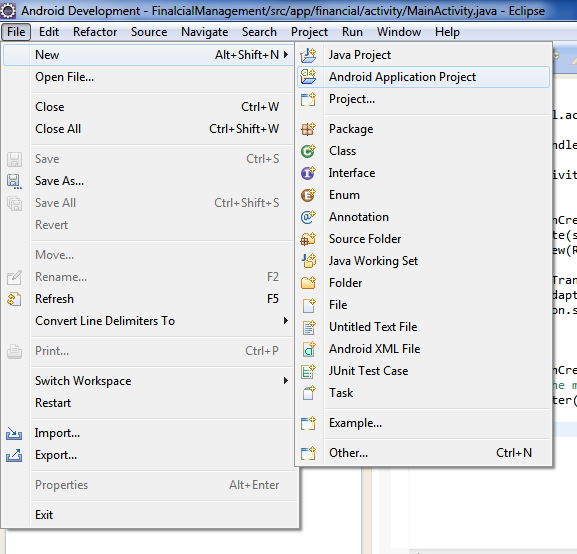577x554 pixels.
Task: Click the Eclipse logo in the title bar
Action: point(8,11)
